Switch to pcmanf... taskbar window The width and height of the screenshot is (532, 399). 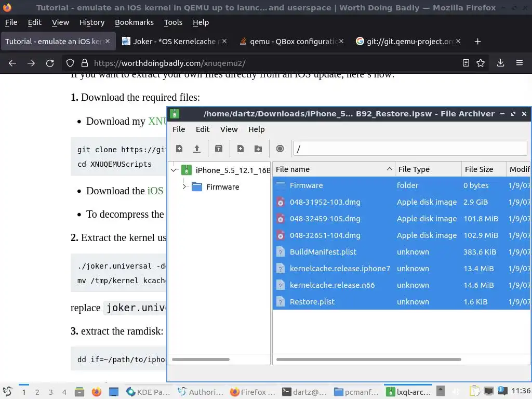pos(356,392)
